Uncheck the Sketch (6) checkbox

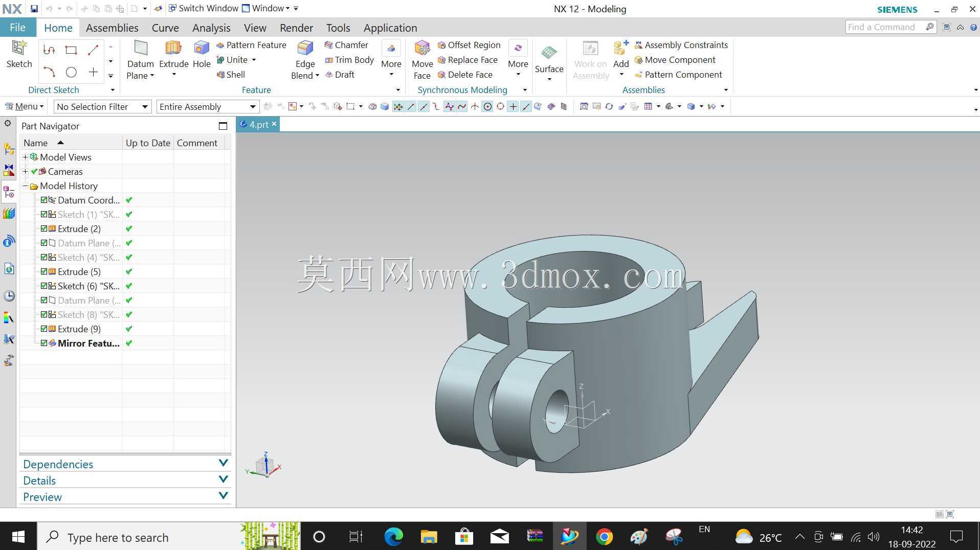(x=44, y=286)
